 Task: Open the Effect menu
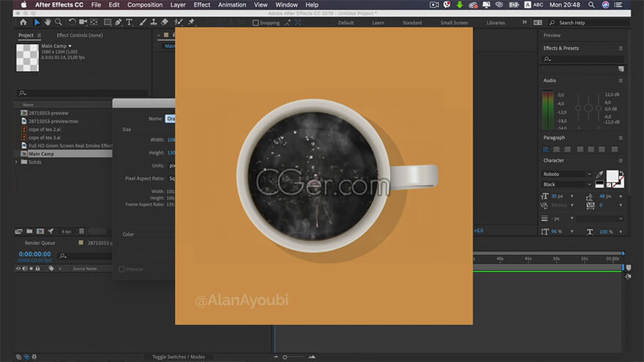202,5
